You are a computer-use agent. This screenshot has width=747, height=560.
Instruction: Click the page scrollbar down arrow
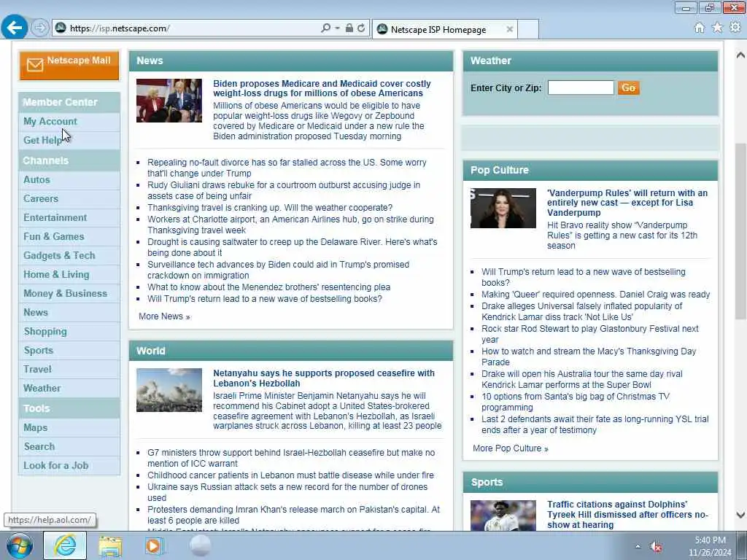740,515
